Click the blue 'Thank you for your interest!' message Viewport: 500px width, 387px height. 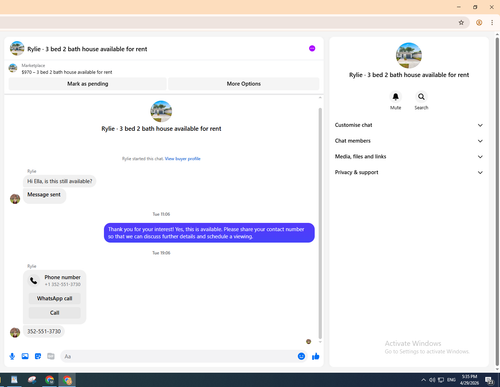coord(209,233)
